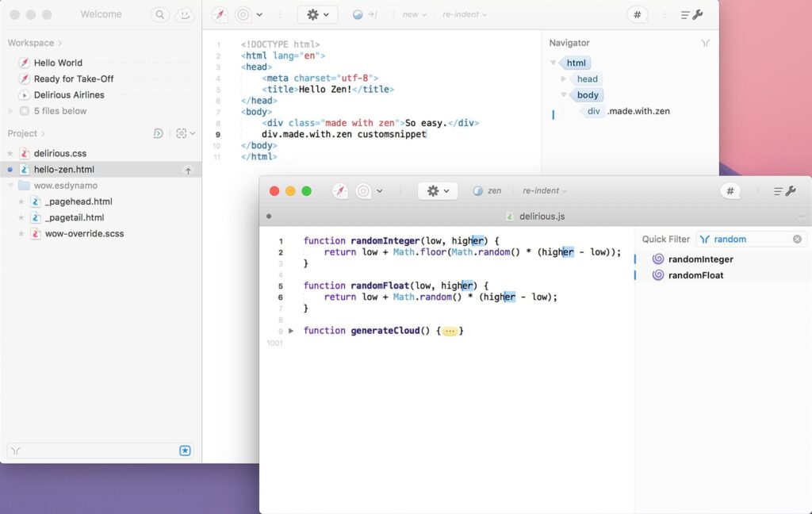812x514 pixels.
Task: Click the Project header label
Action: 22,133
